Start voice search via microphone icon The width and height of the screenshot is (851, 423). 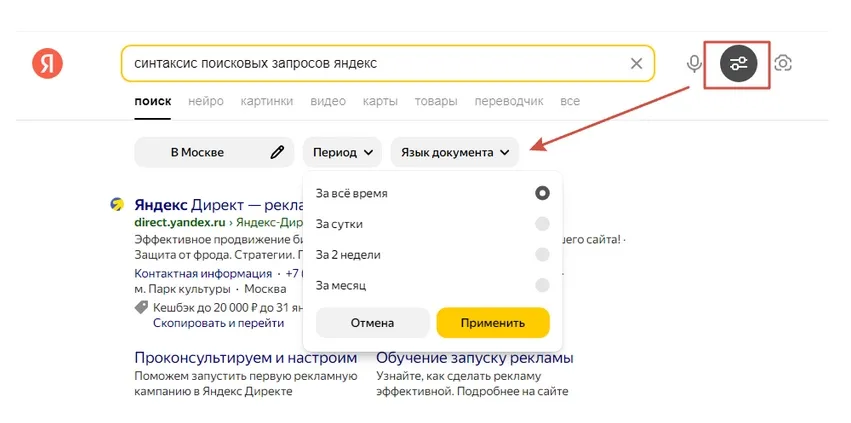tap(694, 64)
